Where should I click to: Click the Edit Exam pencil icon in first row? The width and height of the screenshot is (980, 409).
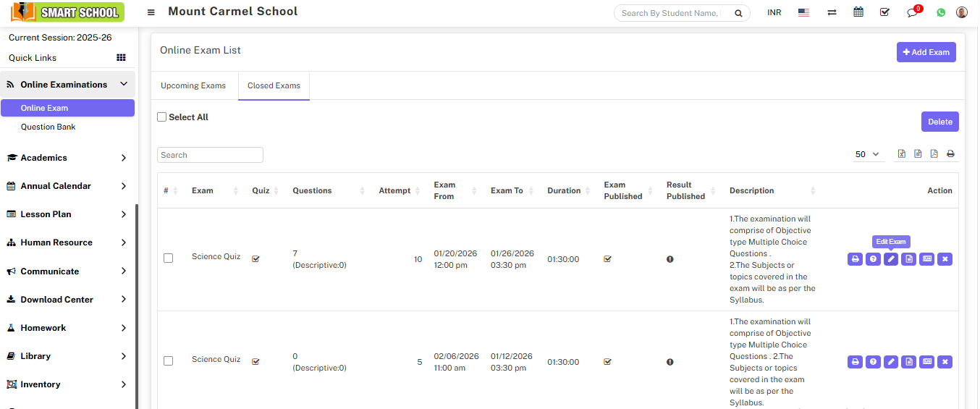[x=891, y=259]
